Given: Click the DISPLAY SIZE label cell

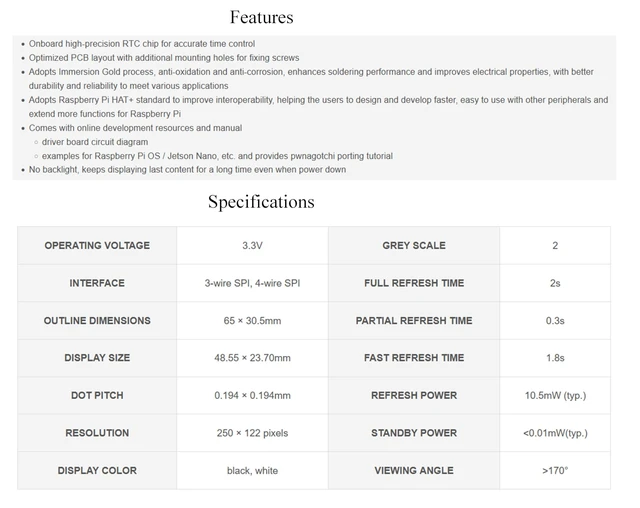Looking at the screenshot, I should [x=97, y=358].
